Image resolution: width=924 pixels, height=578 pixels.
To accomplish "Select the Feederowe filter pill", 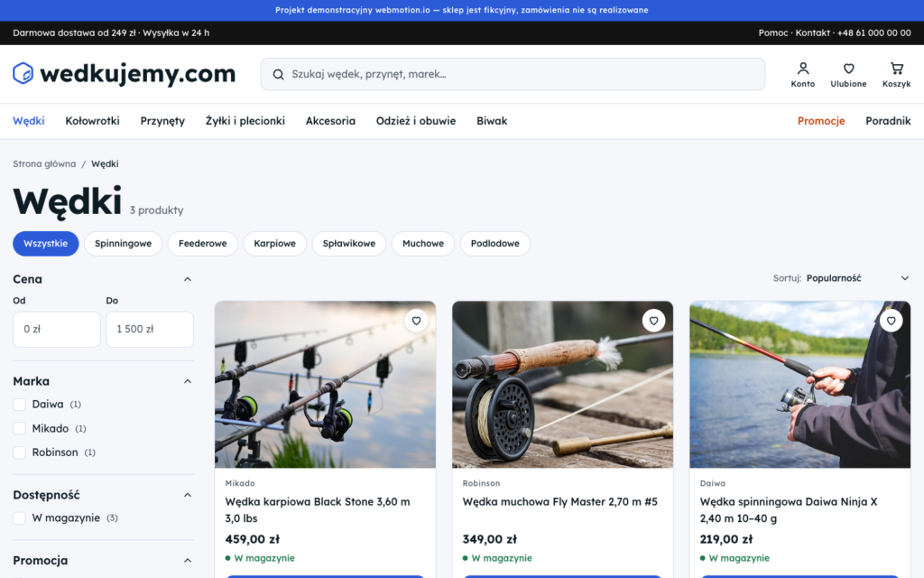I will [x=203, y=244].
